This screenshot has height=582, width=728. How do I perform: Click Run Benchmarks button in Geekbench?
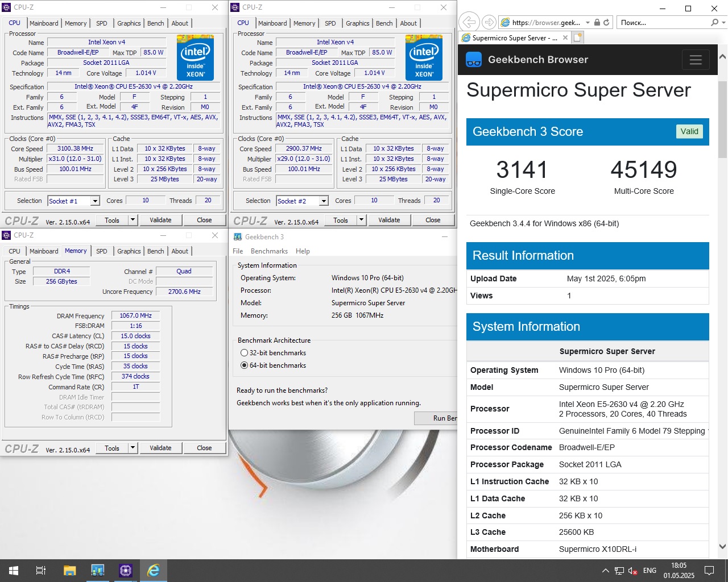tap(436, 418)
